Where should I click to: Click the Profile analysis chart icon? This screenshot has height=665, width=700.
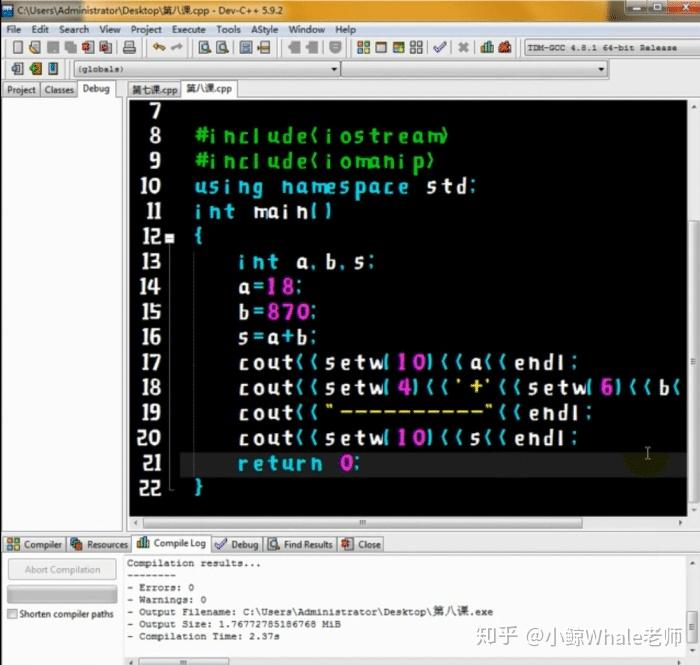point(487,47)
